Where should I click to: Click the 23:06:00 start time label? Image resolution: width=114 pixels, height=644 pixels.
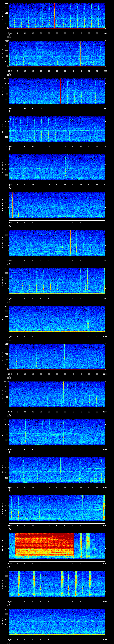9,223
